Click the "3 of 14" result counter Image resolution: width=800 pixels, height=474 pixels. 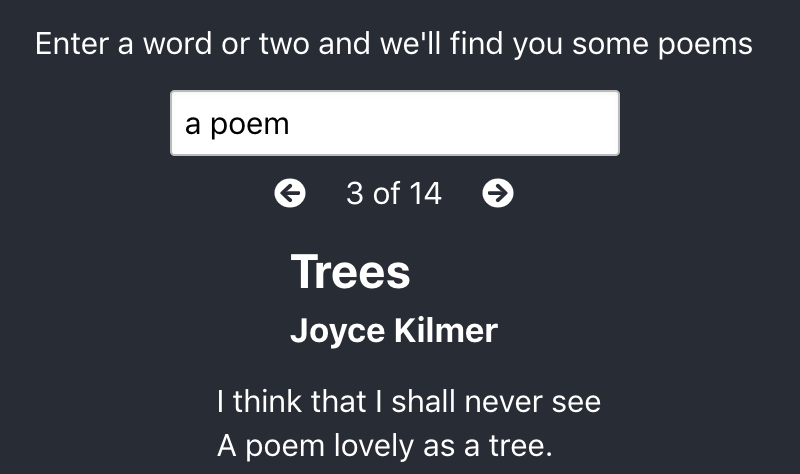point(393,193)
